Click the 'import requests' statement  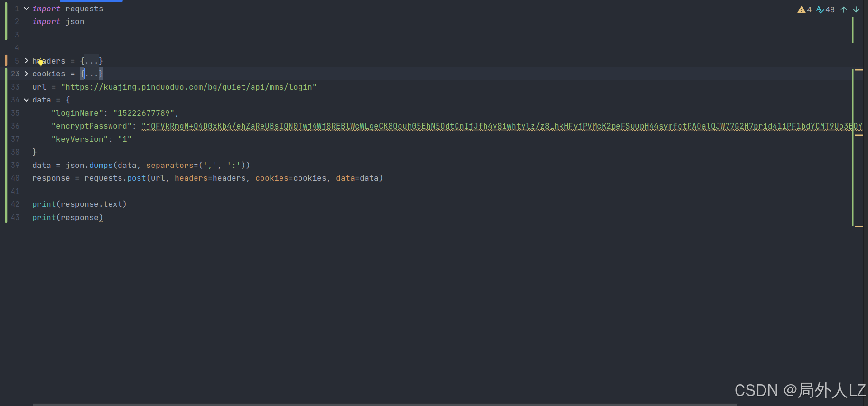coord(68,9)
